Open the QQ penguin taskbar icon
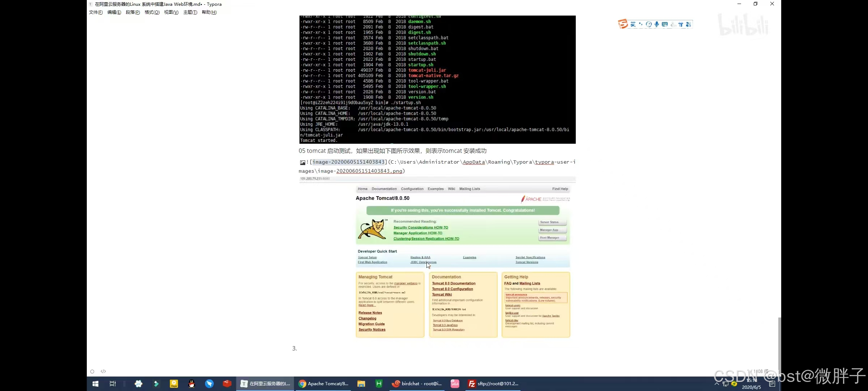868x391 pixels. click(192, 384)
